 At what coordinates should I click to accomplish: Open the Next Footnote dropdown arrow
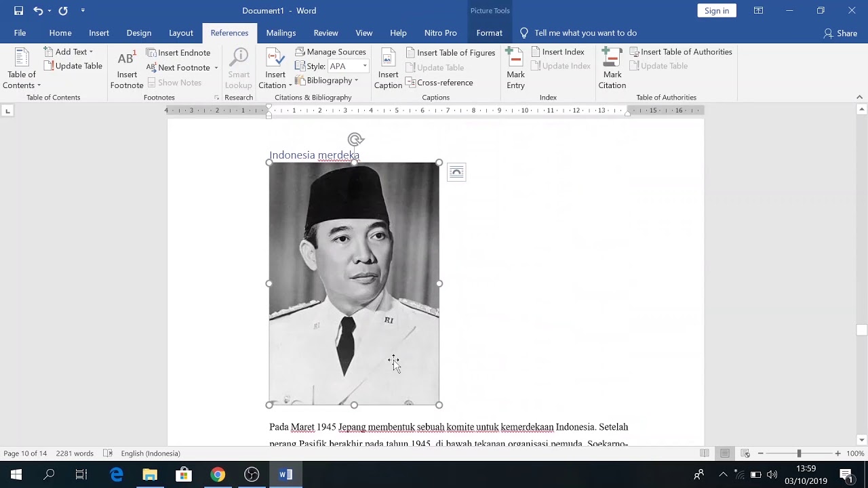[216, 68]
